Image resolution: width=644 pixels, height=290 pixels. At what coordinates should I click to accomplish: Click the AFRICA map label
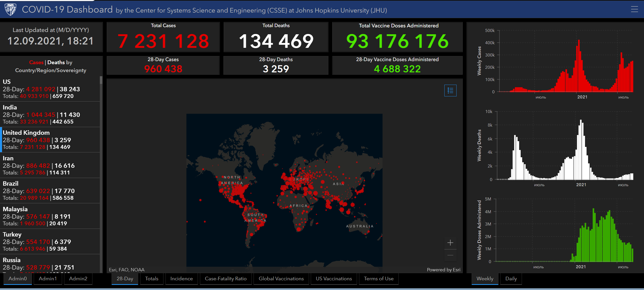(x=299, y=206)
